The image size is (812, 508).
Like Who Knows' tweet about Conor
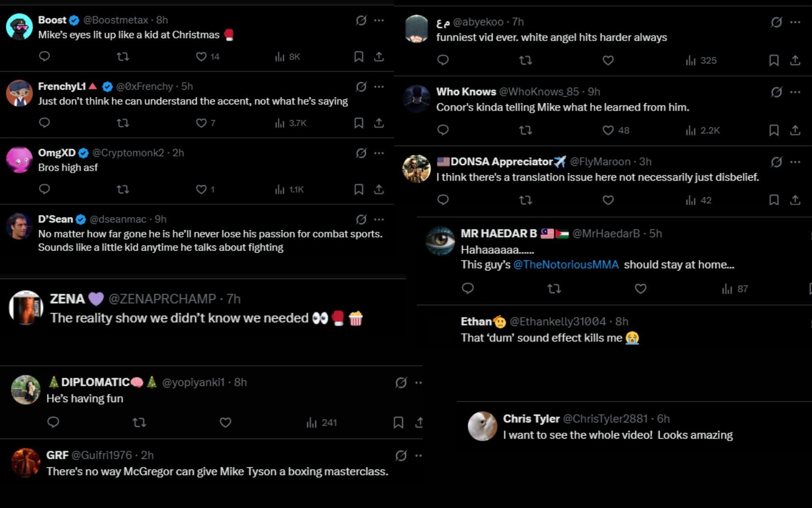pyautogui.click(x=608, y=130)
